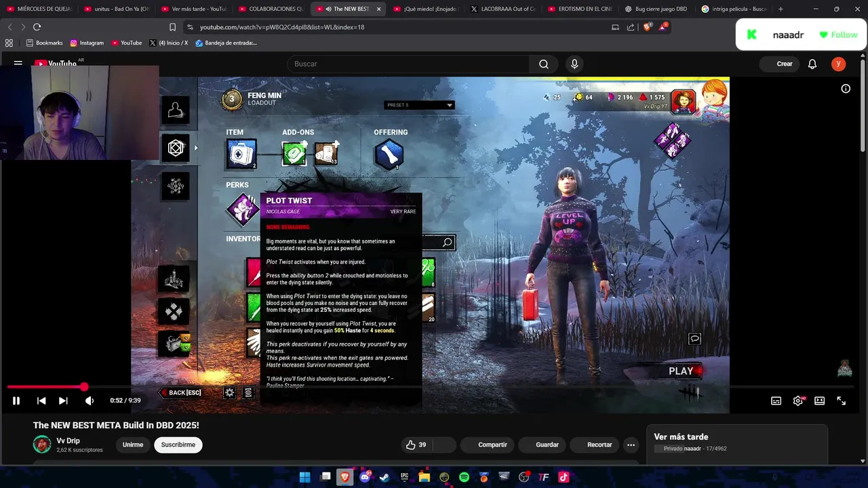
Task: Open the Instagram bookmark
Action: point(87,43)
